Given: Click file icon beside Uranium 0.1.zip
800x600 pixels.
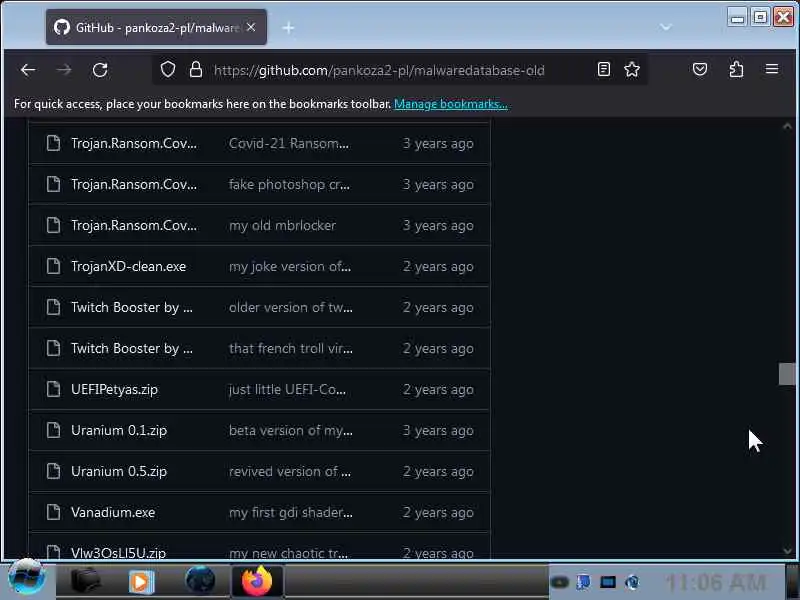Looking at the screenshot, I should [53, 430].
